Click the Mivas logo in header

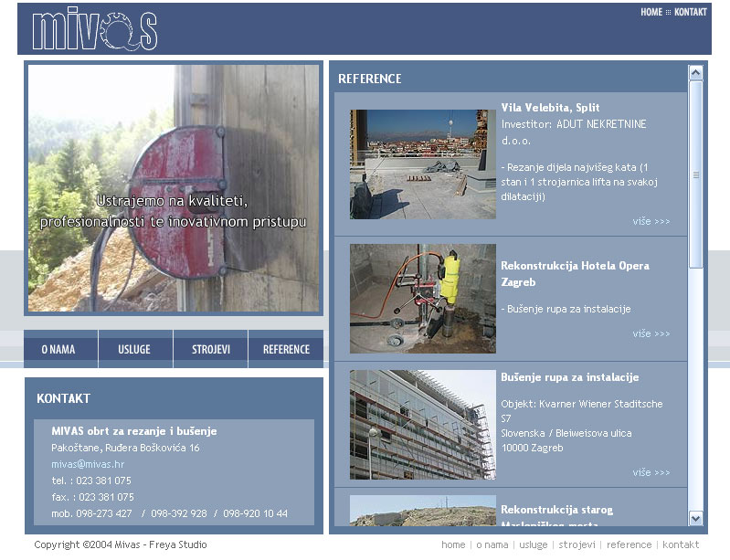click(x=95, y=30)
